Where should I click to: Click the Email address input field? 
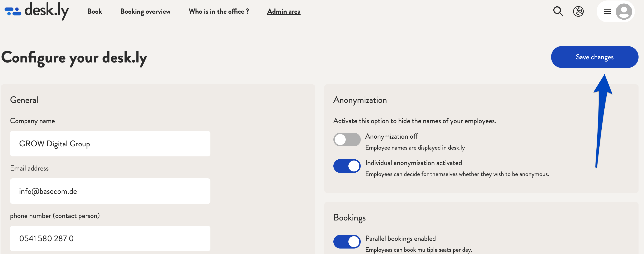pyautogui.click(x=110, y=191)
